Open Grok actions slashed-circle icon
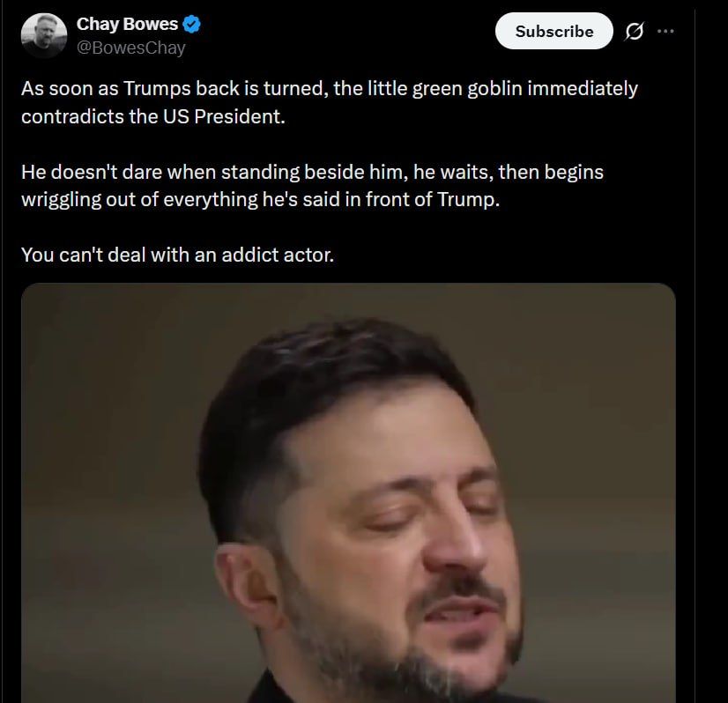 [x=633, y=32]
